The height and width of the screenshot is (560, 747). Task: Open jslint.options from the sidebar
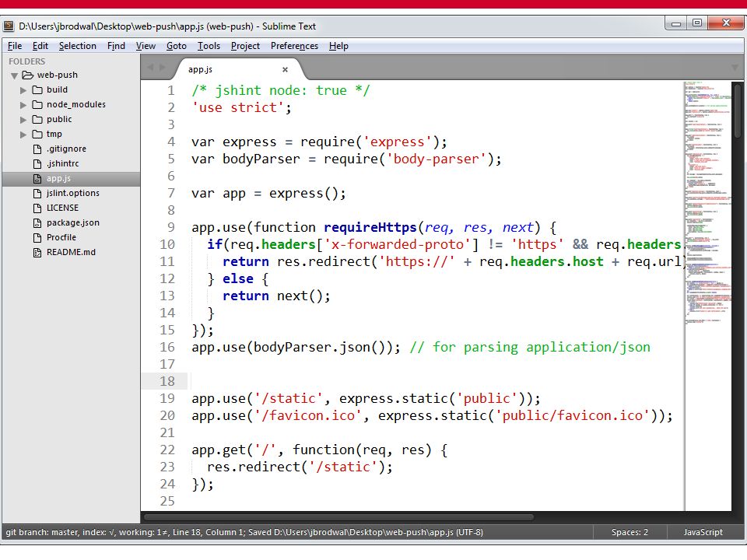tap(73, 193)
